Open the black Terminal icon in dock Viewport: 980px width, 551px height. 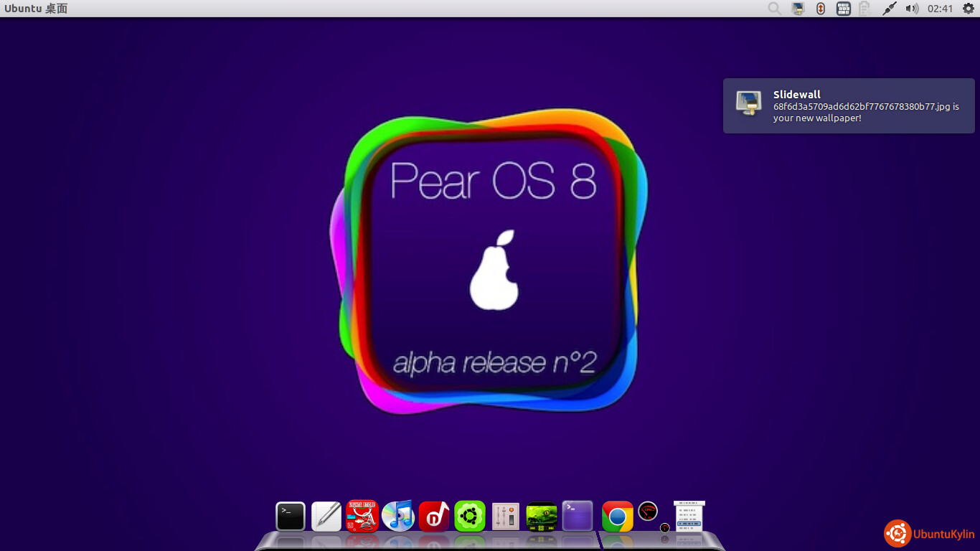coord(291,516)
